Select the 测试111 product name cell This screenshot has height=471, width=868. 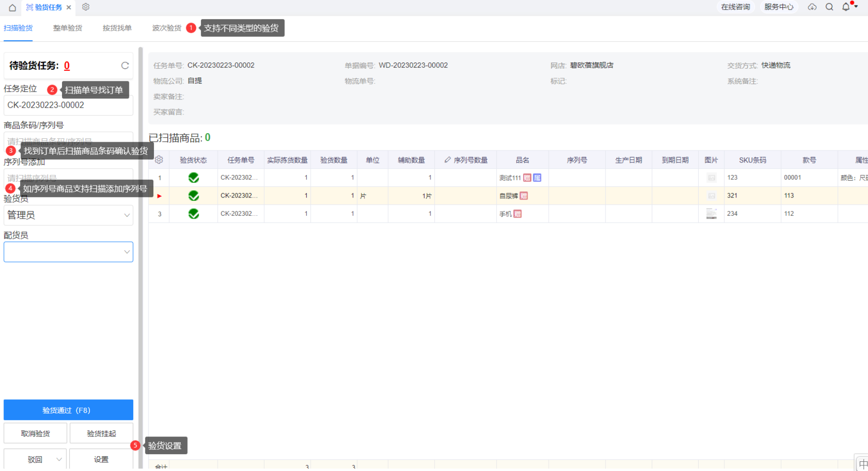(522, 178)
